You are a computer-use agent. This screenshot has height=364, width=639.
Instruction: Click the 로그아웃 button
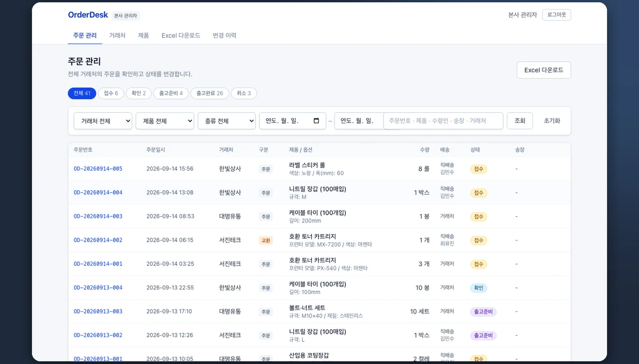(x=557, y=15)
